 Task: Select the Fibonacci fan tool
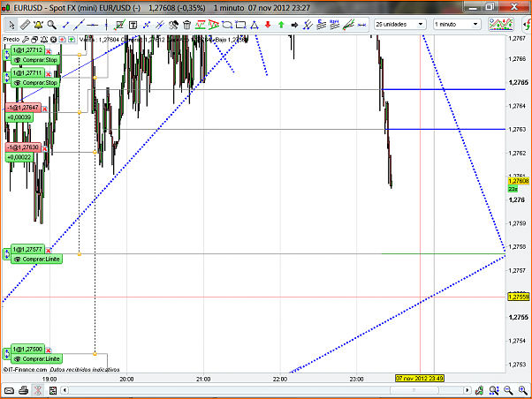[213, 25]
